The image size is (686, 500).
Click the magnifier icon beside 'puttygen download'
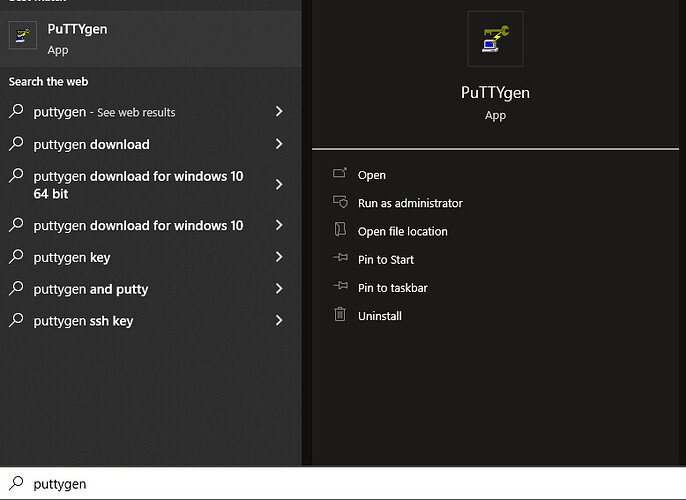tap(16, 143)
